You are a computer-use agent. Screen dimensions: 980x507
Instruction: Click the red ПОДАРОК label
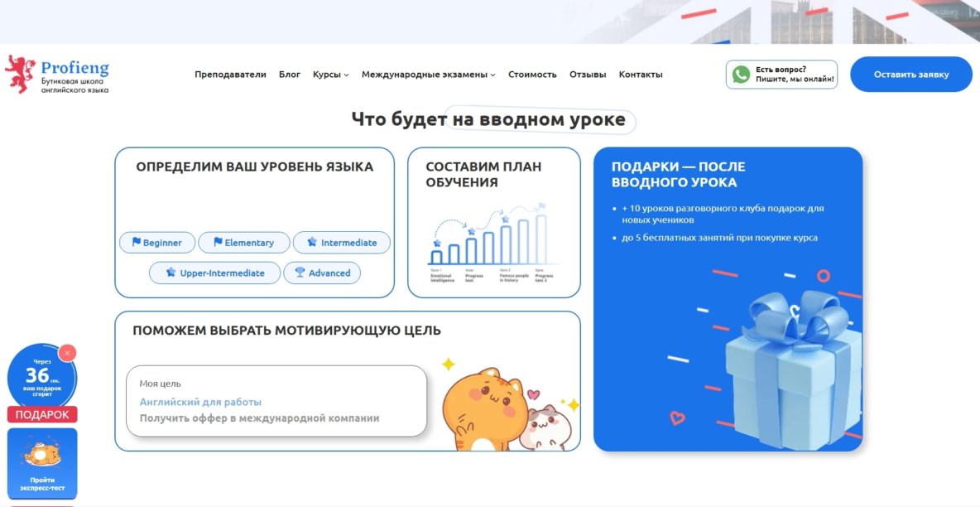point(42,415)
